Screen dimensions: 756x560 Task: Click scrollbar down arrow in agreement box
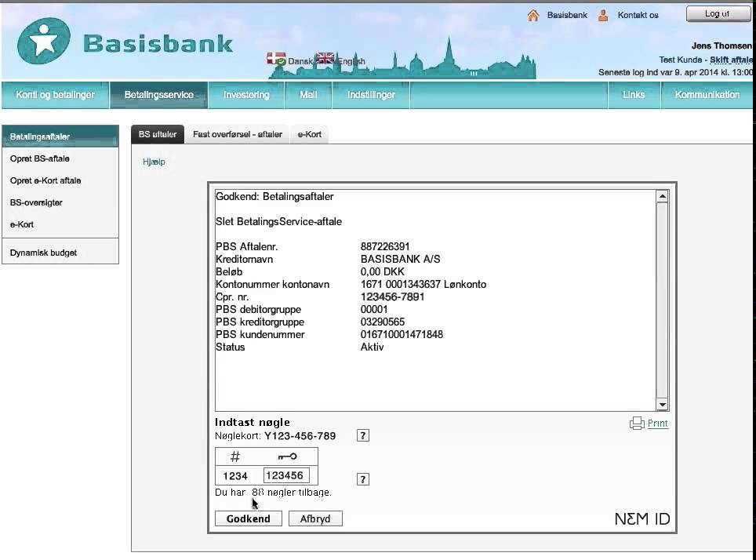point(662,405)
